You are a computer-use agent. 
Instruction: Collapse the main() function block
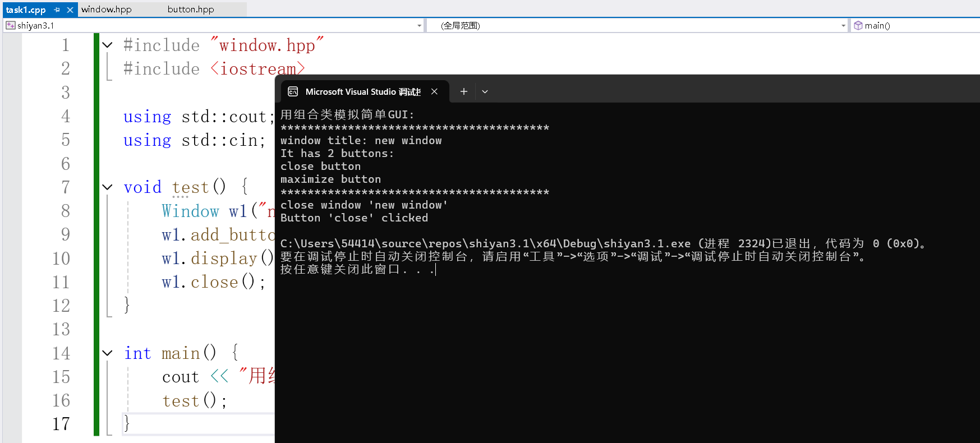[108, 353]
